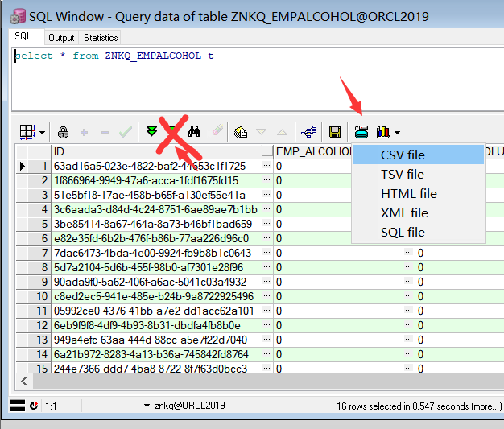Screen dimensions: 504x429
Task: Click the previous record up triangle
Action: pyautogui.click(x=282, y=132)
